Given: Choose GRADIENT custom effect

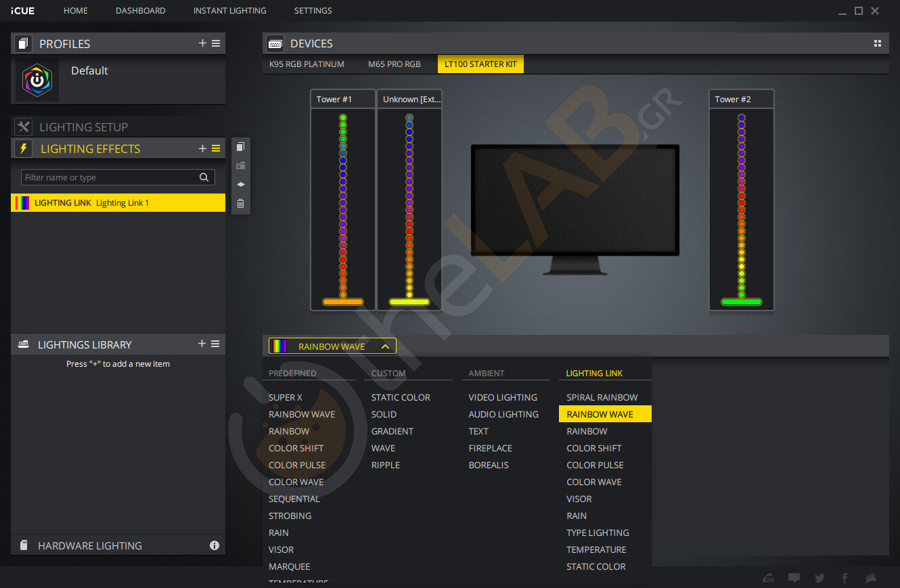Looking at the screenshot, I should 392,431.
